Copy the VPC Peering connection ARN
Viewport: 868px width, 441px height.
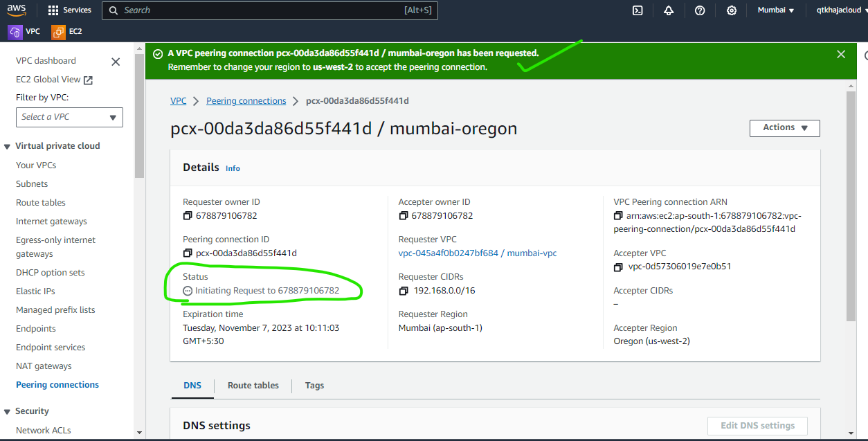619,216
